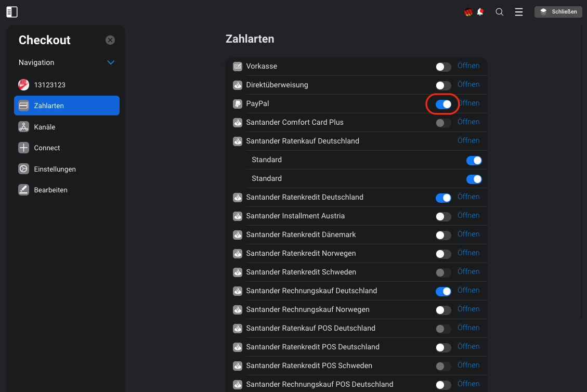587x392 pixels.
Task: Enable Santander Ratenkredit Norwegen toggle
Action: pyautogui.click(x=443, y=254)
